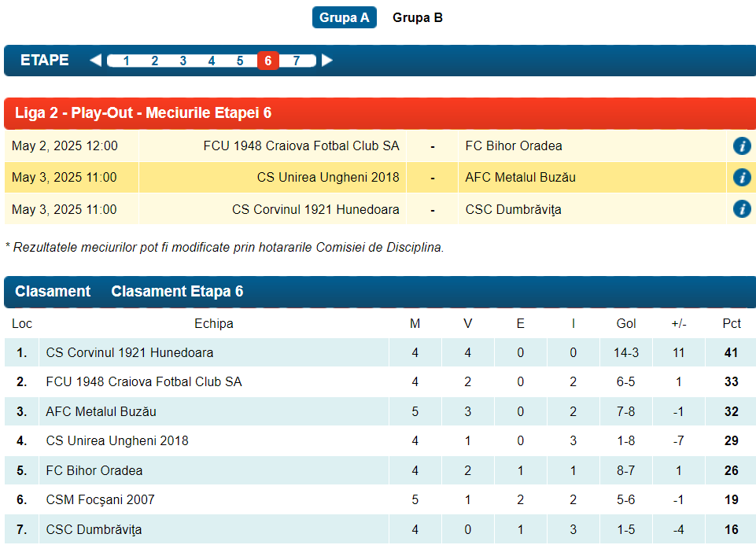Go to previous stage with left arrow

click(x=95, y=61)
